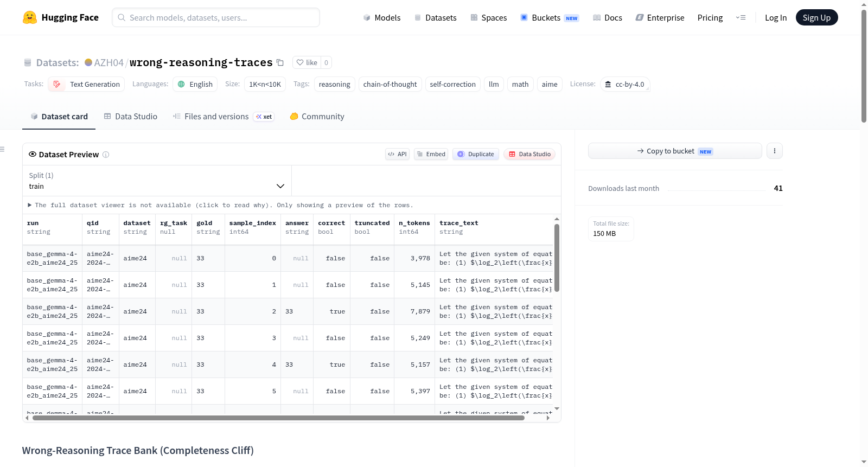Click the aime tag
Image resolution: width=868 pixels, height=467 pixels.
point(550,84)
